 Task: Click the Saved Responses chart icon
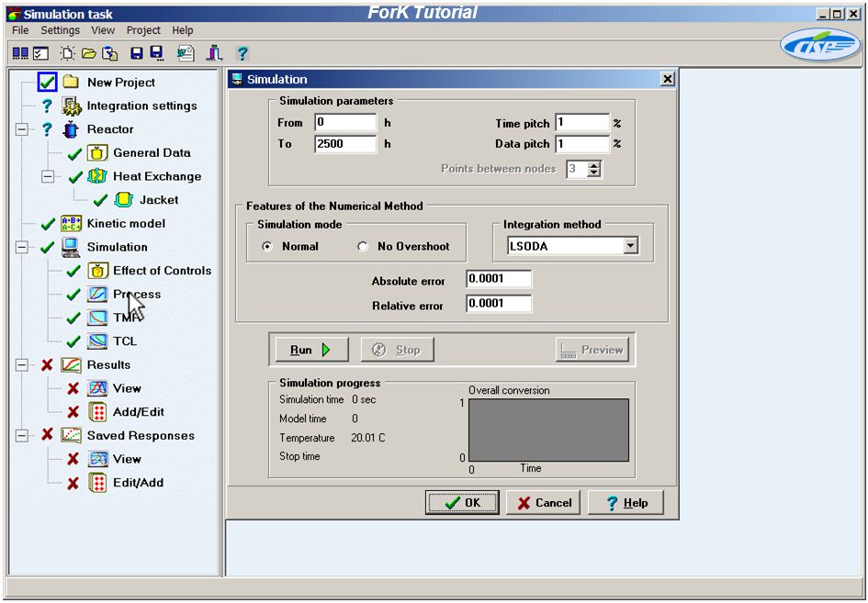[72, 435]
